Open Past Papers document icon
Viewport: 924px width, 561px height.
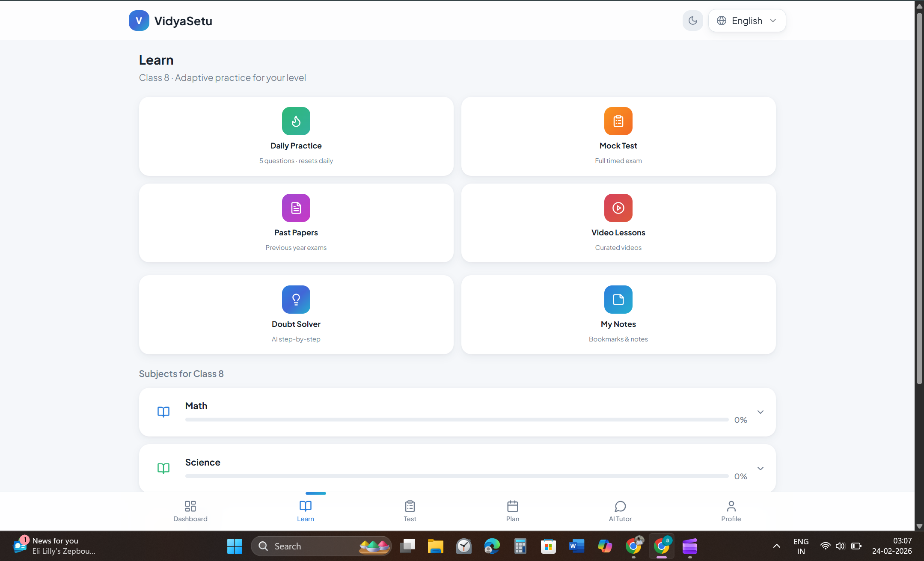pos(296,208)
